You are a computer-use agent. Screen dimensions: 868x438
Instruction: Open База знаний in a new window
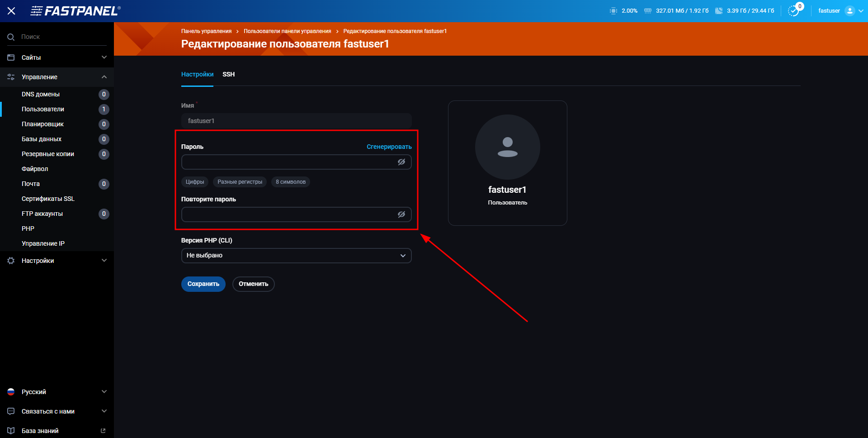click(103, 430)
